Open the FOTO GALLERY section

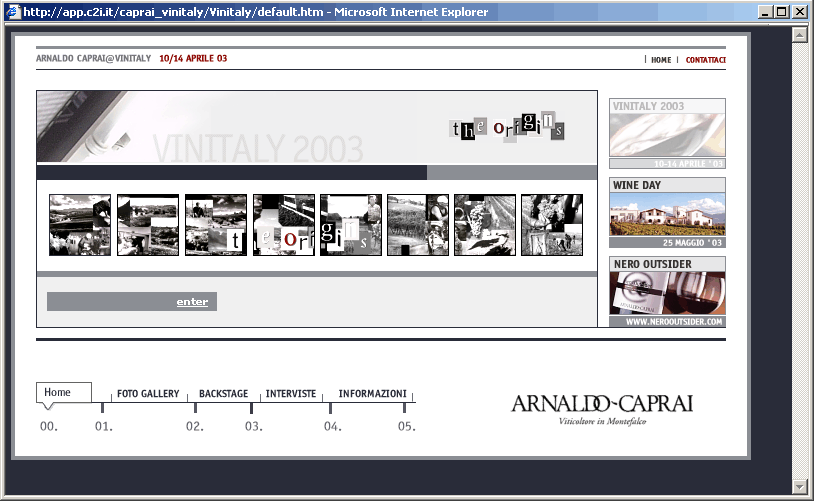click(148, 394)
